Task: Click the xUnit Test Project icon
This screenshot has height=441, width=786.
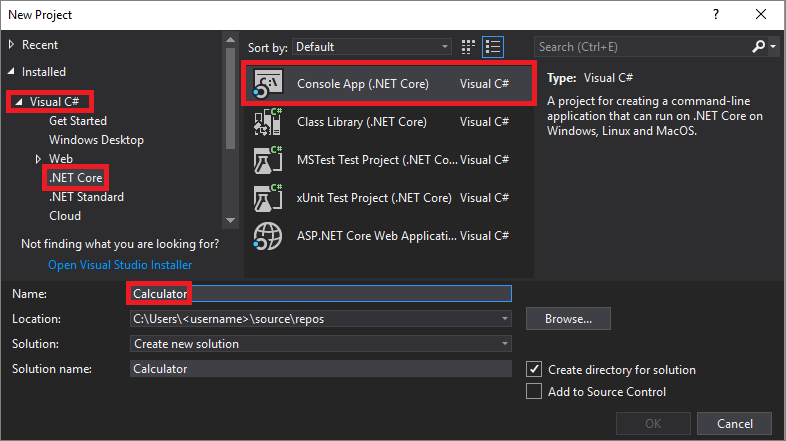Action: [268, 198]
